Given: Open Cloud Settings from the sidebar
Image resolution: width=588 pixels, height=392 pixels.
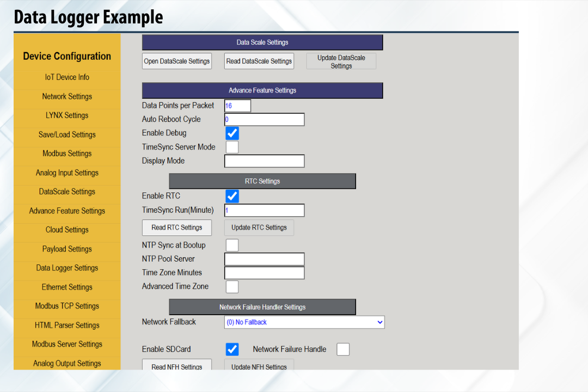Looking at the screenshot, I should (67, 230).
